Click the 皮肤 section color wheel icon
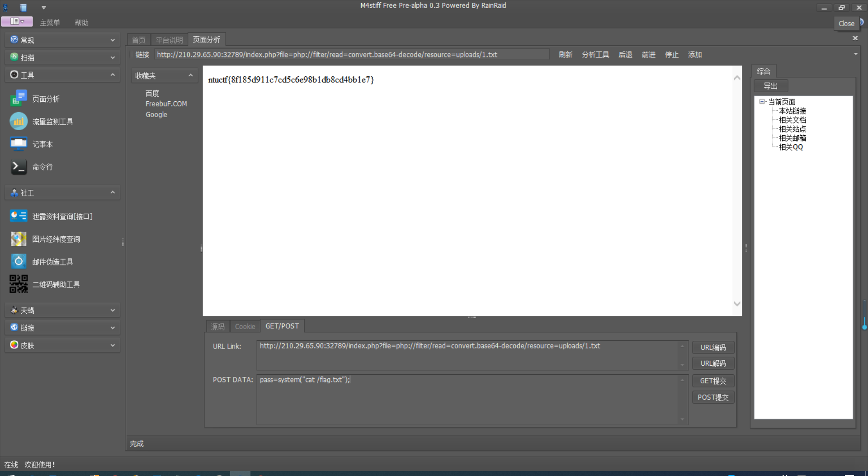Viewport: 868px width, 476px height. pos(14,345)
